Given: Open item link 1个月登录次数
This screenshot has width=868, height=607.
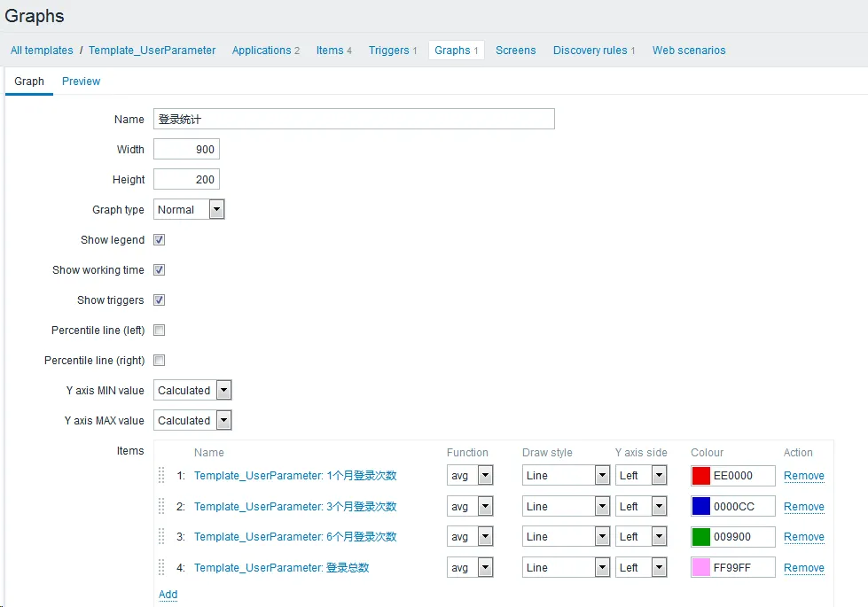Looking at the screenshot, I should tap(295, 475).
